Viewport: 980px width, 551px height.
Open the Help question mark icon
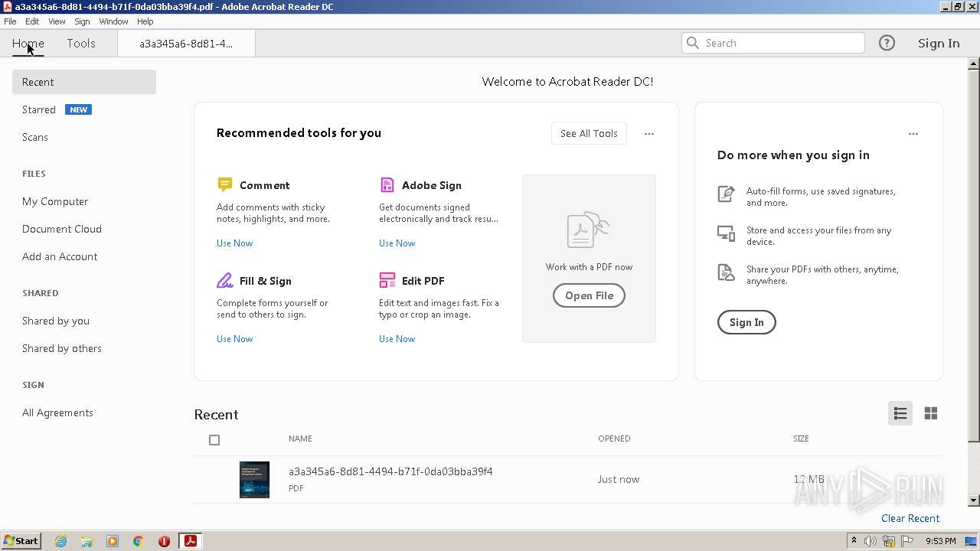[x=887, y=43]
